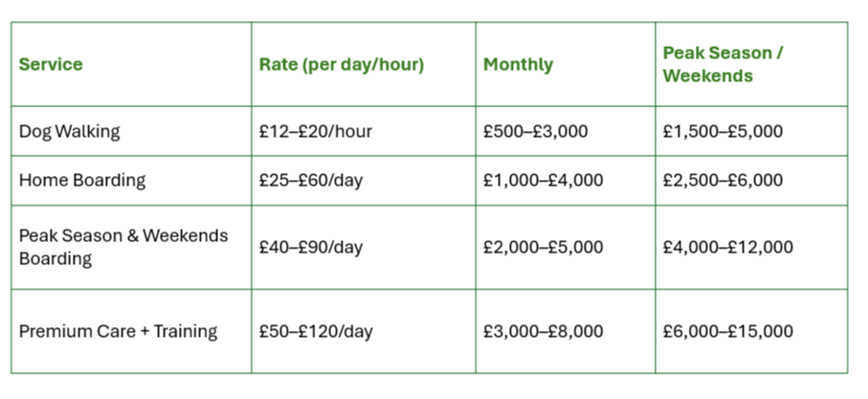Click the Peak Season / Weekends header
The width and height of the screenshot is (868, 399).
(723, 64)
